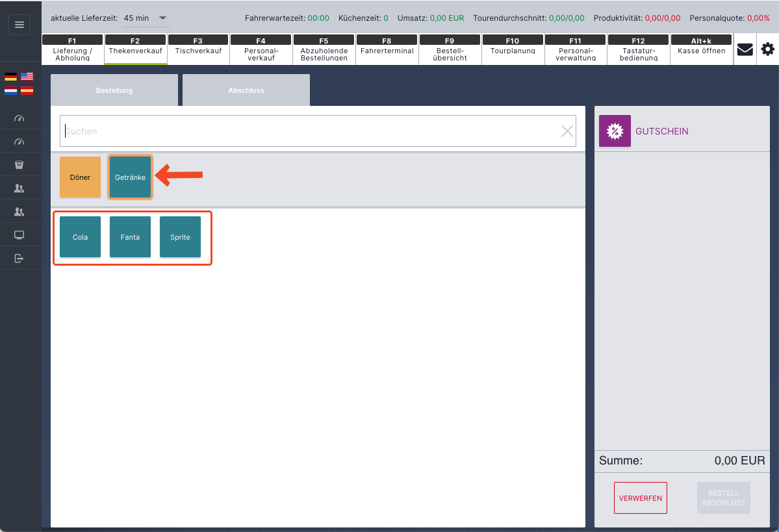779x532 pixels.
Task: Open F10 Tourplanung
Action: [x=513, y=49]
